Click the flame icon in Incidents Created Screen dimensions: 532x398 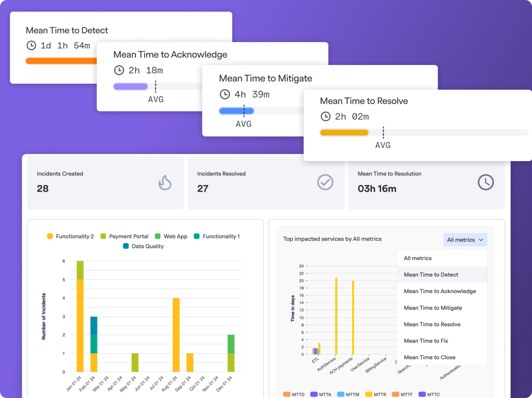click(x=165, y=182)
